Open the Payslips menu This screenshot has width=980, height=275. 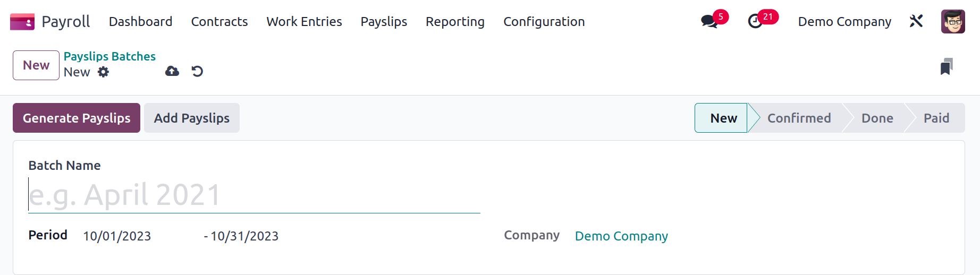pos(384,22)
